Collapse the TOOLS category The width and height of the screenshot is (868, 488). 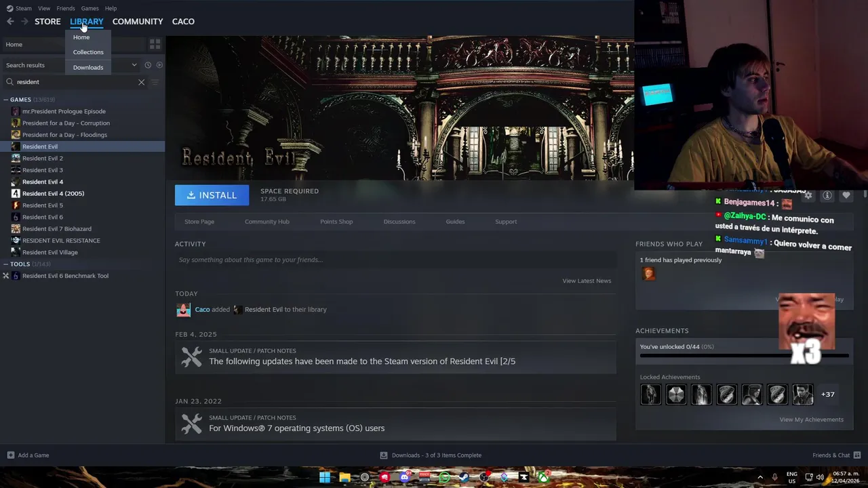(x=5, y=264)
